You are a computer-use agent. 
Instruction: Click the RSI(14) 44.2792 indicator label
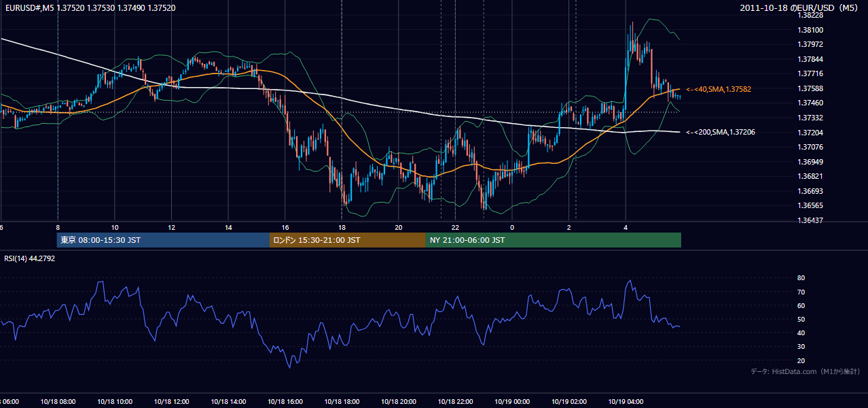pyautogui.click(x=29, y=258)
